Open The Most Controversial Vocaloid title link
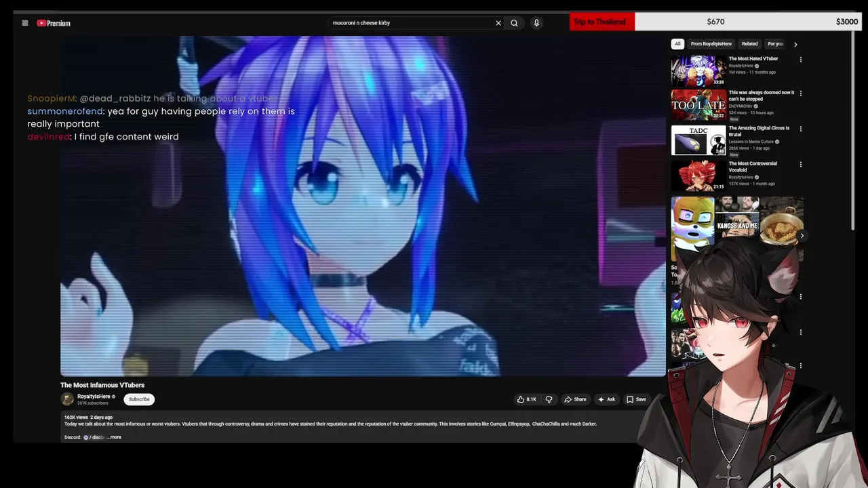 tap(753, 166)
